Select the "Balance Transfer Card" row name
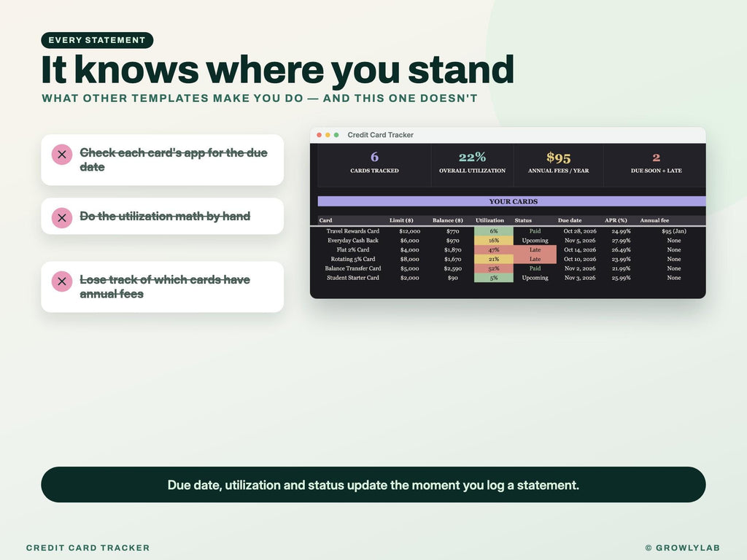The image size is (747, 560). click(353, 268)
